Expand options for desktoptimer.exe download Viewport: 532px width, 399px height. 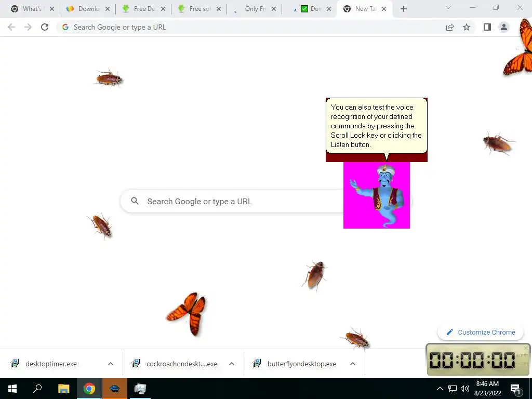[111, 364]
